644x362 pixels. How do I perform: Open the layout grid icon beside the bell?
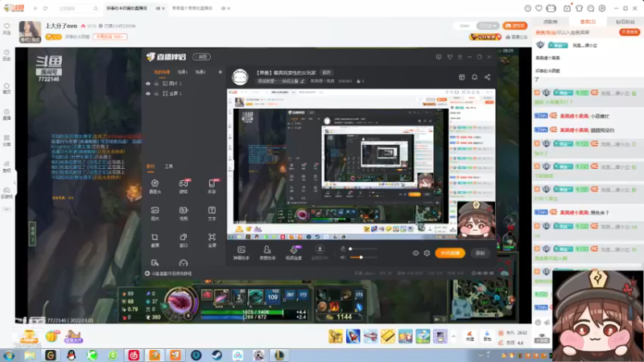coord(461,77)
